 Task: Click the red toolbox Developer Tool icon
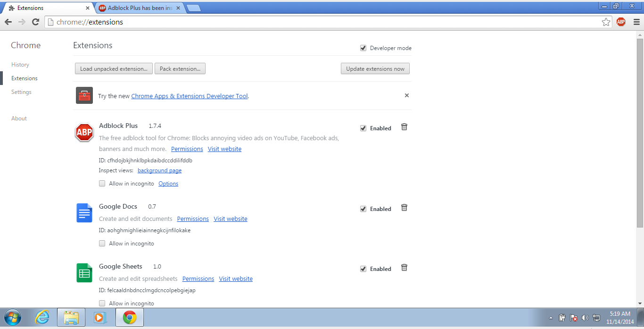pos(84,95)
